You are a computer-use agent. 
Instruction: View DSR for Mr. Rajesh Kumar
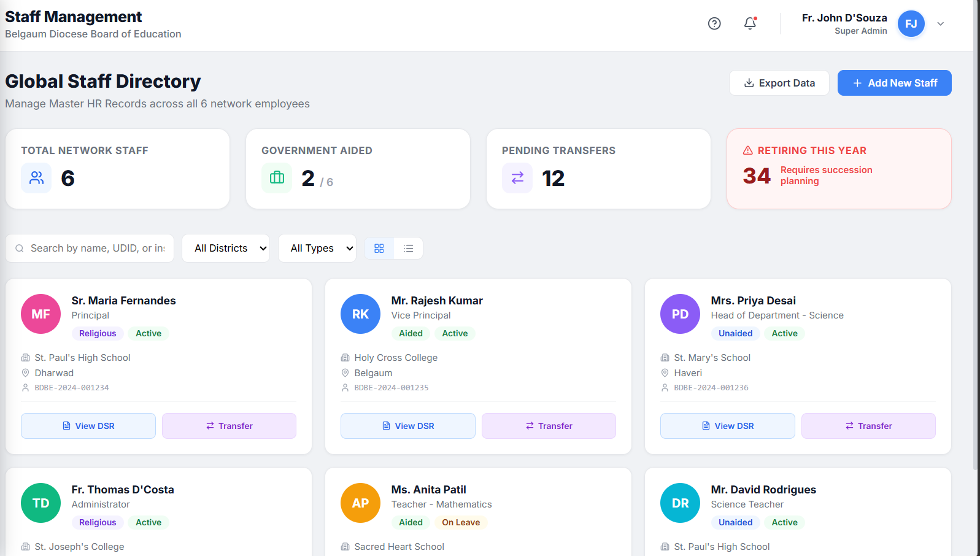(408, 426)
